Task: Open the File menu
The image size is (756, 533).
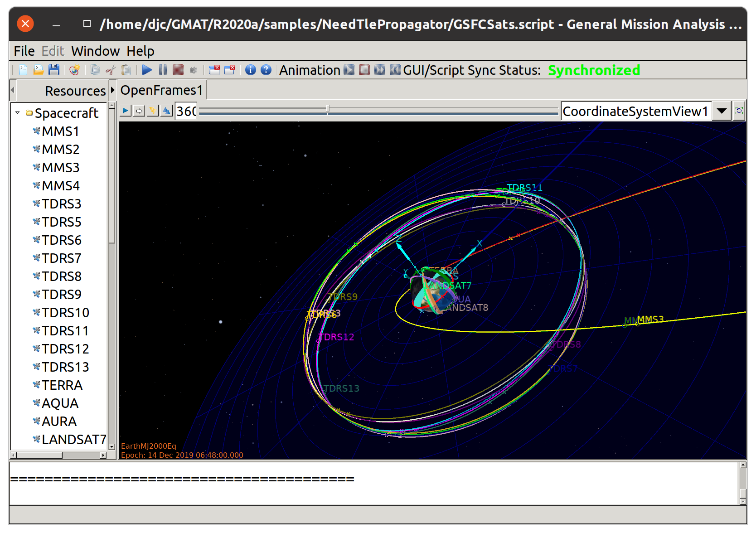Action: point(24,51)
